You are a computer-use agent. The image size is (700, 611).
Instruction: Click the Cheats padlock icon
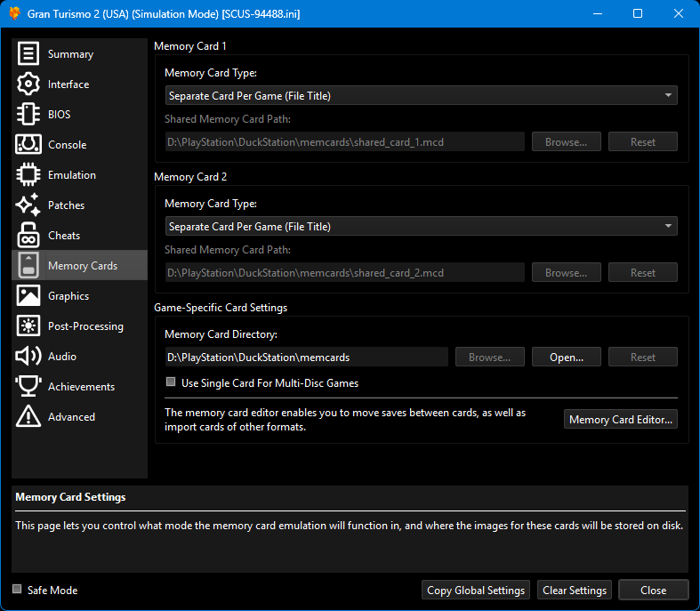(28, 236)
